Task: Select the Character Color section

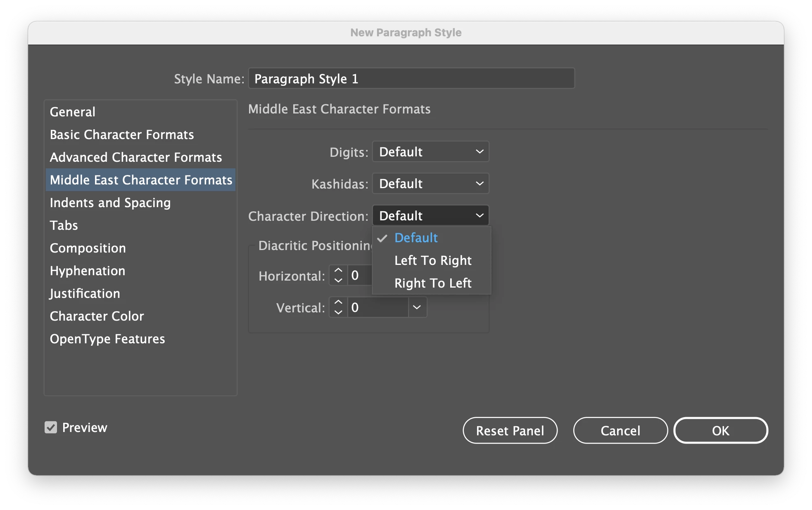Action: (97, 316)
